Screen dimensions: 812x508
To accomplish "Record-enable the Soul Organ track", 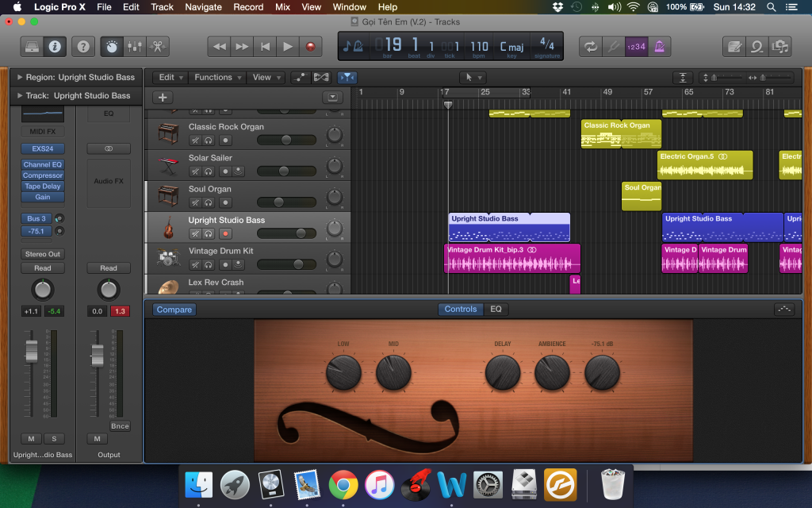I will 225,202.
